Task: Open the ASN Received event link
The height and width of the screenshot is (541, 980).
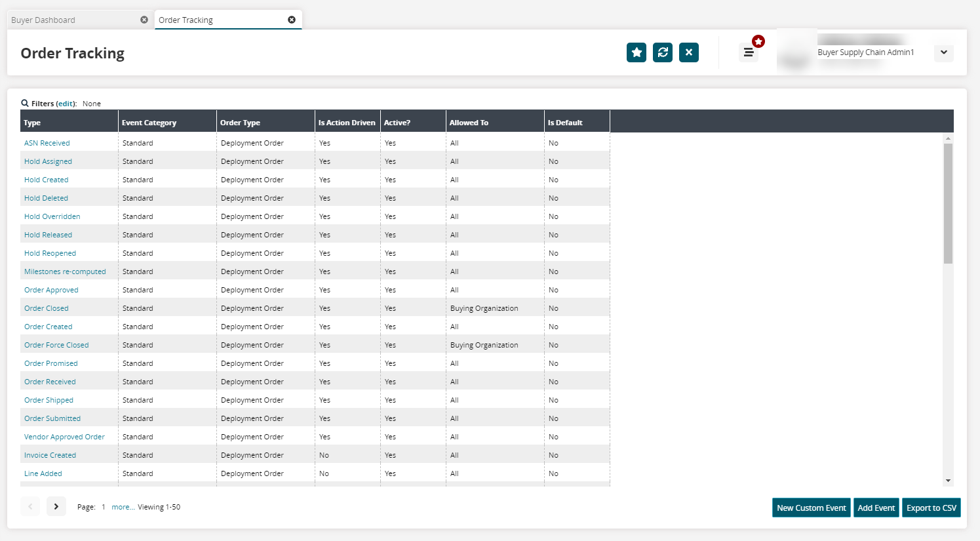Action: (x=47, y=143)
